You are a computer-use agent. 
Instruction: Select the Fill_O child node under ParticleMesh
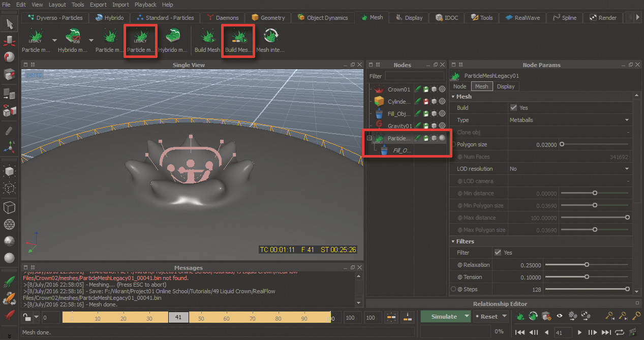402,150
